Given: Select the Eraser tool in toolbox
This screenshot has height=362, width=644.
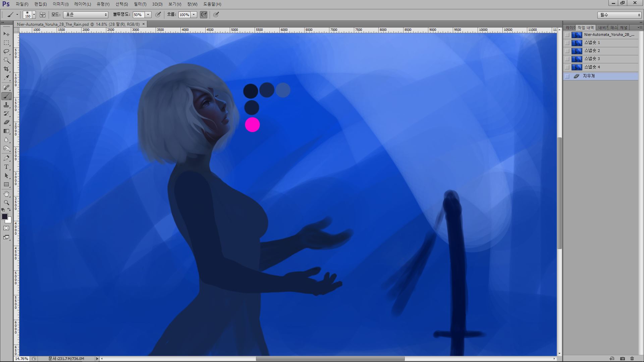Looking at the screenshot, I should (x=6, y=122).
